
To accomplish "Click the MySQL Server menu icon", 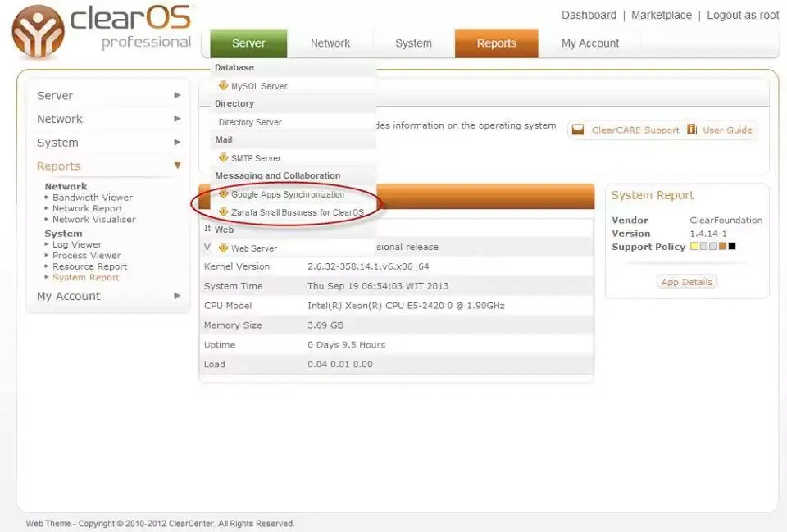I will click(x=223, y=85).
